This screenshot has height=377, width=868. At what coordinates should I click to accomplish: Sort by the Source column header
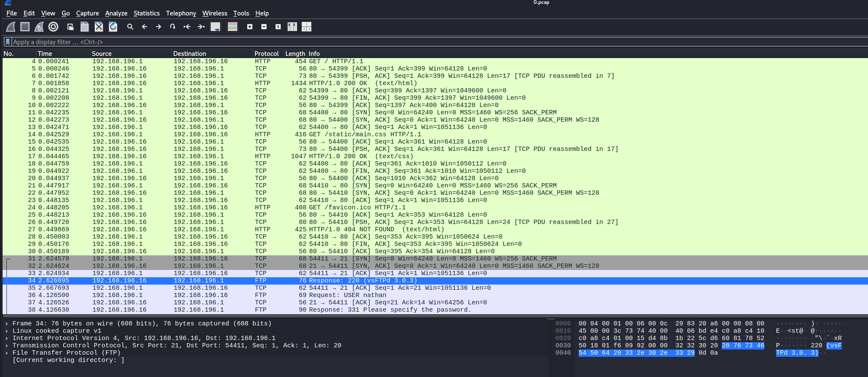[x=131, y=54]
